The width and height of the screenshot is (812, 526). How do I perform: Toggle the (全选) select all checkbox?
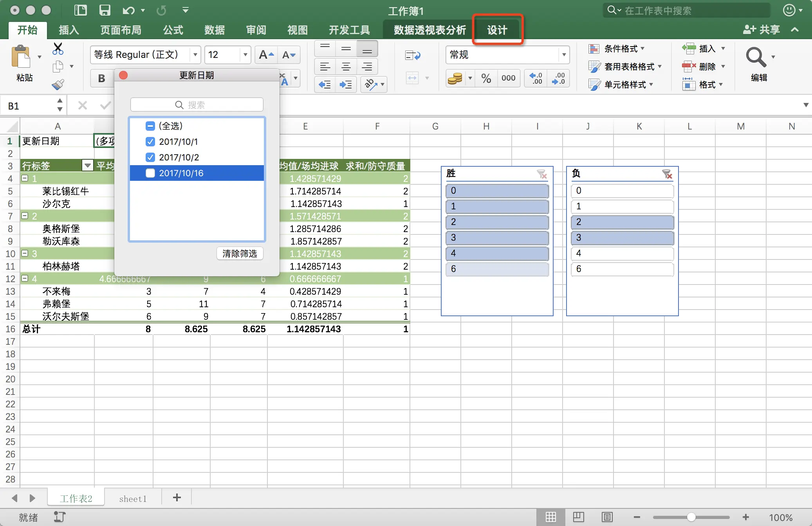tap(150, 126)
